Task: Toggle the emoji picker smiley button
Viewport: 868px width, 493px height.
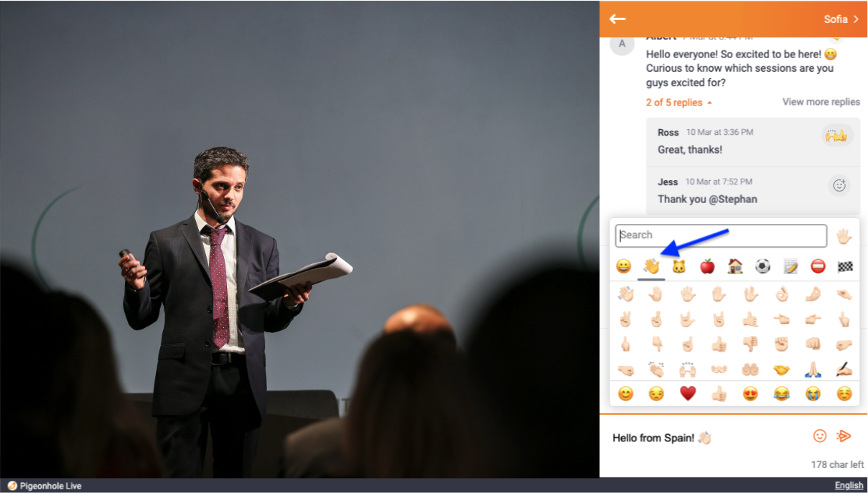Action: pyautogui.click(x=820, y=436)
